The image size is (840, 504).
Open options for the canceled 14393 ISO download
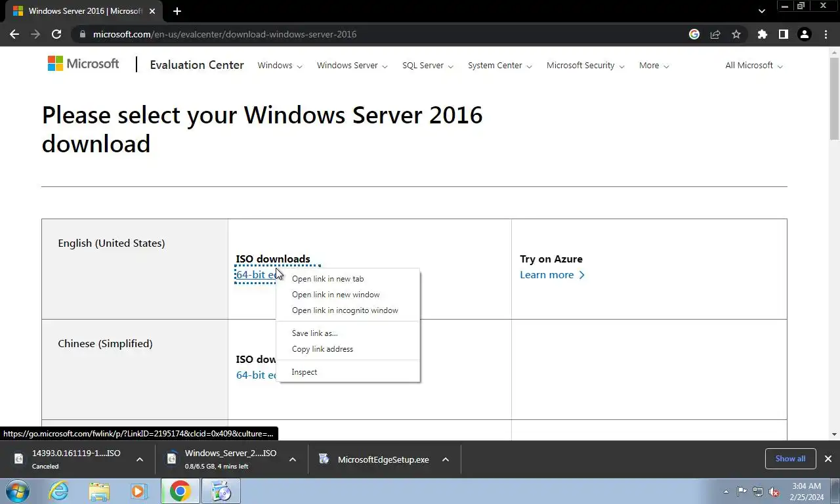pos(140,459)
